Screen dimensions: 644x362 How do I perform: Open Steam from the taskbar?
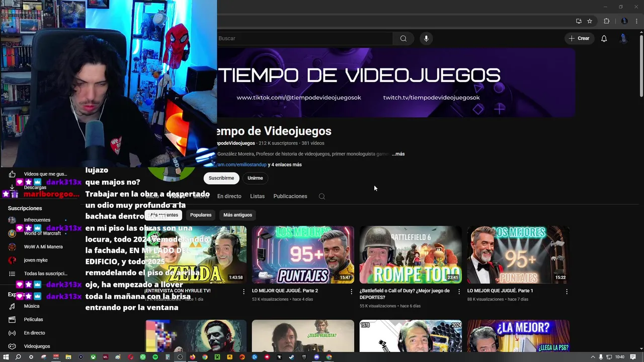[x=292, y=357]
